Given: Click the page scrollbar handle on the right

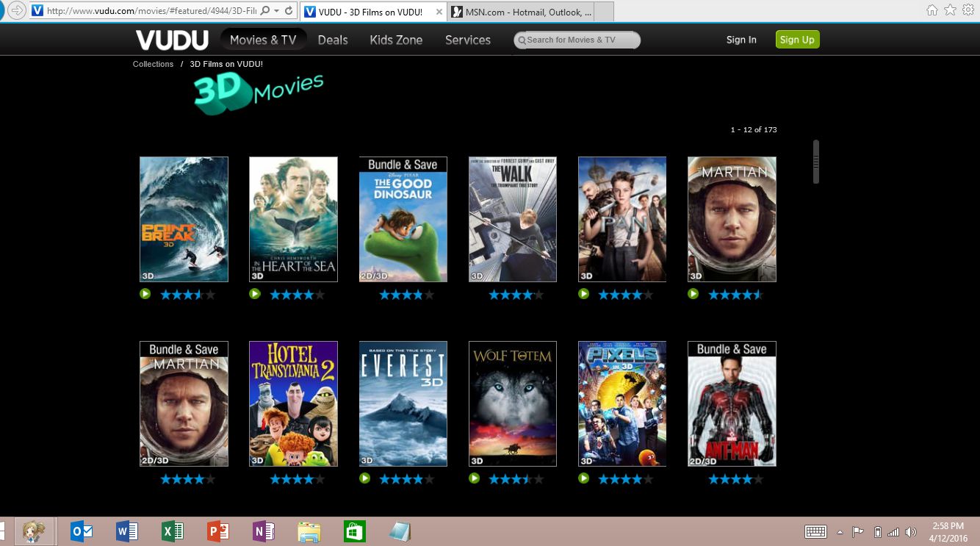Looking at the screenshot, I should 815,162.
